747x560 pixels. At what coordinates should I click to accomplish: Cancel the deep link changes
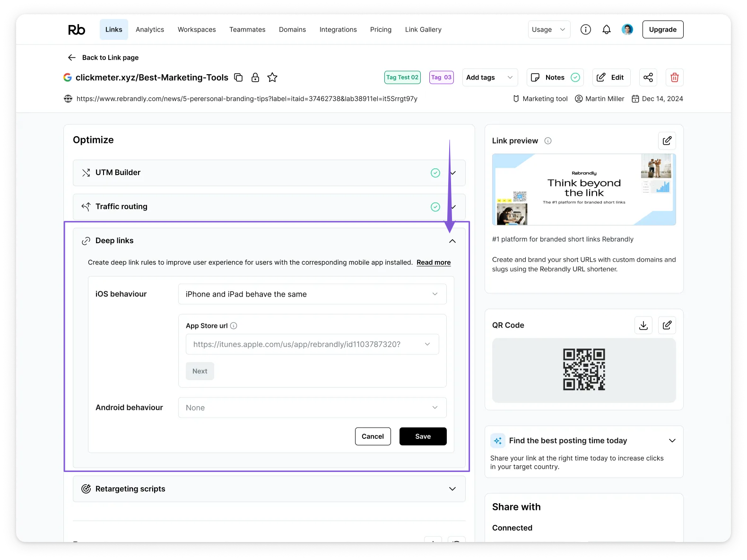pyautogui.click(x=373, y=437)
